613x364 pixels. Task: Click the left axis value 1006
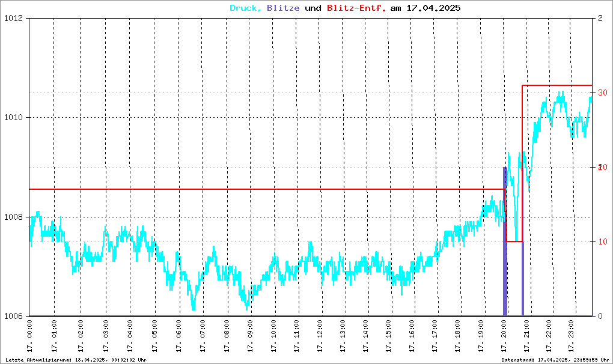click(x=13, y=317)
